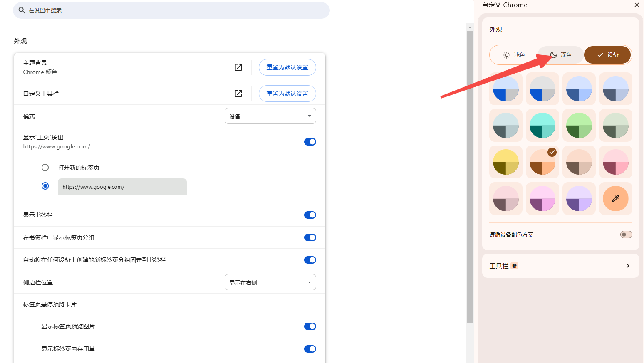Click the 新 badge next to 工具栏
644x363 pixels.
515,266
